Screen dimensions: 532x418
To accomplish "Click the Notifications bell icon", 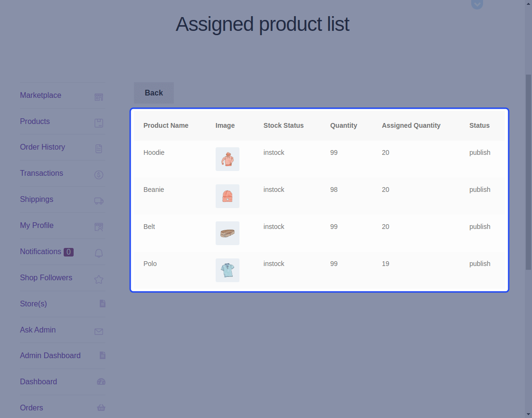I will point(98,253).
